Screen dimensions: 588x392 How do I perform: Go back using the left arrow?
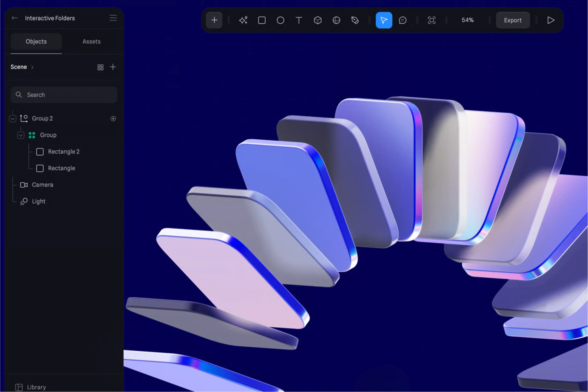click(15, 18)
